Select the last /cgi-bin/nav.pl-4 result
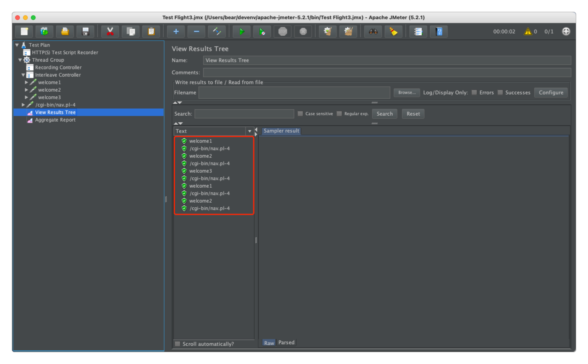The image size is (588, 364). (209, 208)
